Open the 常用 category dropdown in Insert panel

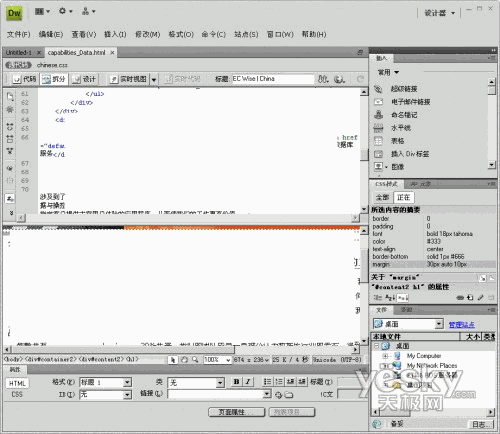coord(388,72)
